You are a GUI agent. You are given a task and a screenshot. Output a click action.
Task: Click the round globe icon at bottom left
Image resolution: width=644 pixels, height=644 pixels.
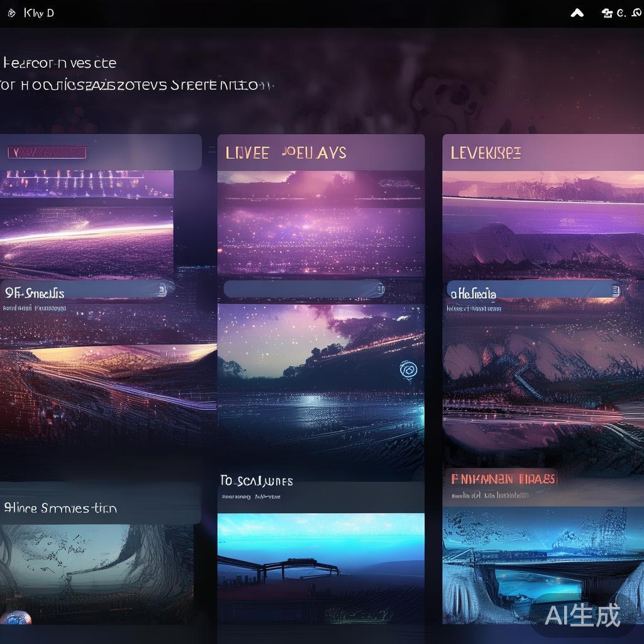(16, 617)
